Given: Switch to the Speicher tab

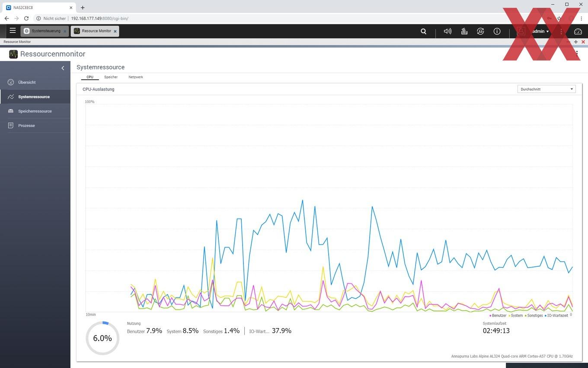Looking at the screenshot, I should click(x=111, y=77).
